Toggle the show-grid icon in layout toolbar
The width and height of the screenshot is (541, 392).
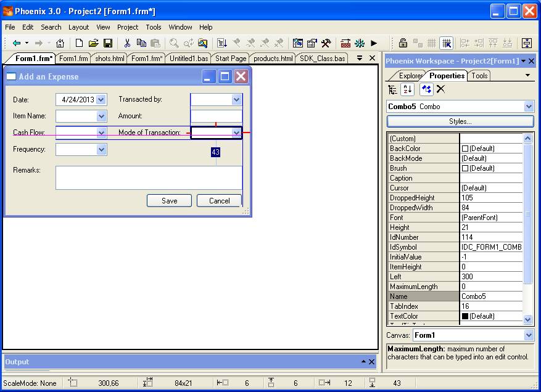tap(432, 43)
